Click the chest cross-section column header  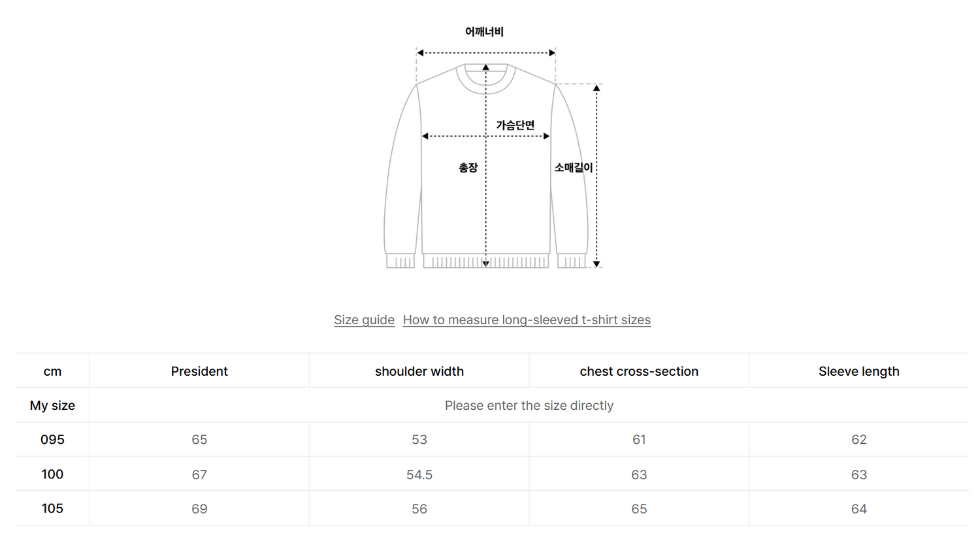click(x=639, y=371)
